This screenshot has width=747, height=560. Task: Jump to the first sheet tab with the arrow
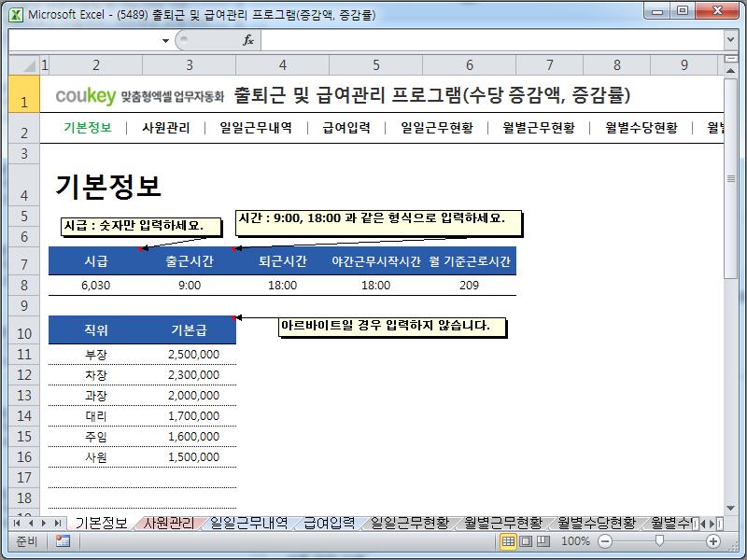pos(17,523)
